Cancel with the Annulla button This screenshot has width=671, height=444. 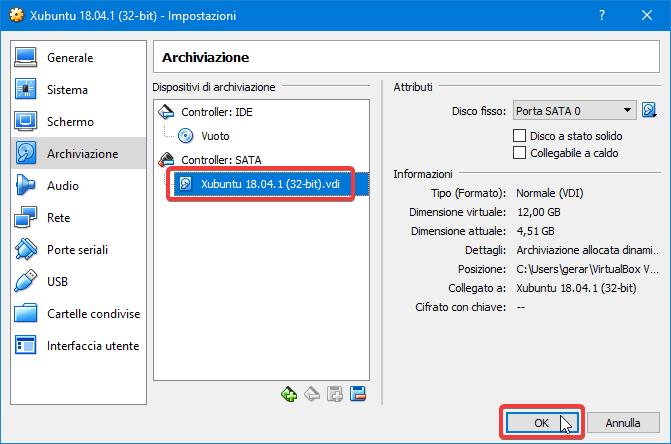(x=623, y=423)
